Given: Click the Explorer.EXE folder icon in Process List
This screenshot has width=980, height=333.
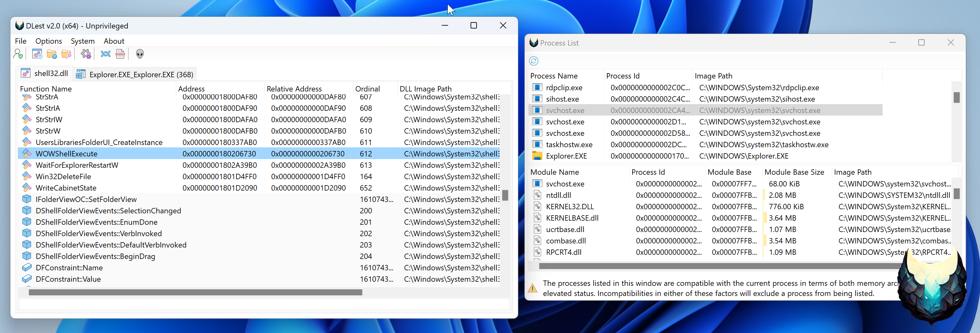Looking at the screenshot, I should 537,156.
